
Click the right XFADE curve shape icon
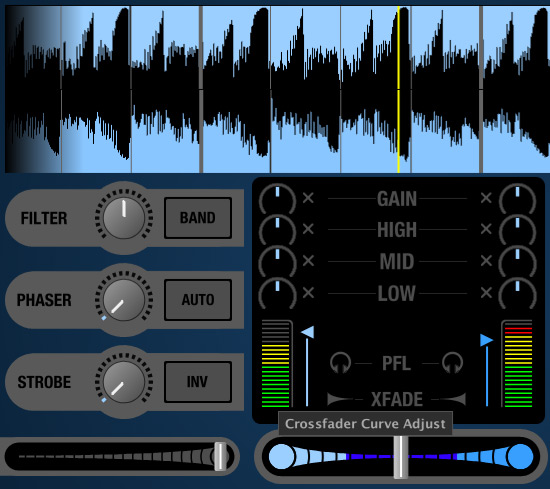click(x=453, y=399)
